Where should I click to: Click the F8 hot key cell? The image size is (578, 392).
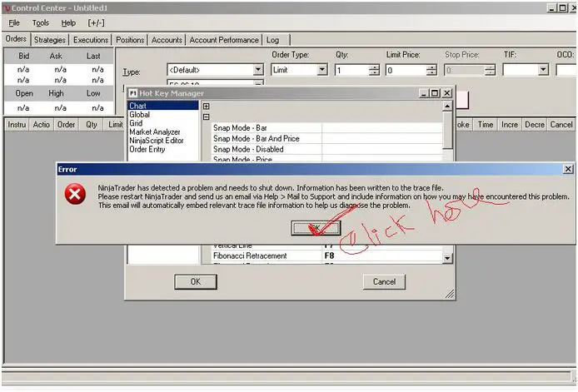coord(382,256)
